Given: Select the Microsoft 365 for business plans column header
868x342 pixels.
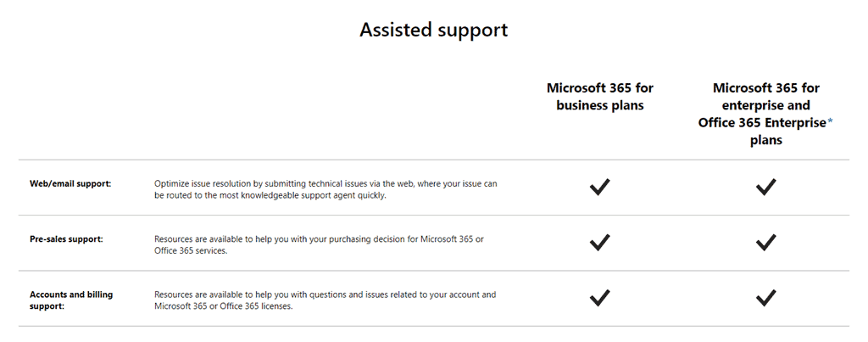Looking at the screenshot, I should click(600, 97).
